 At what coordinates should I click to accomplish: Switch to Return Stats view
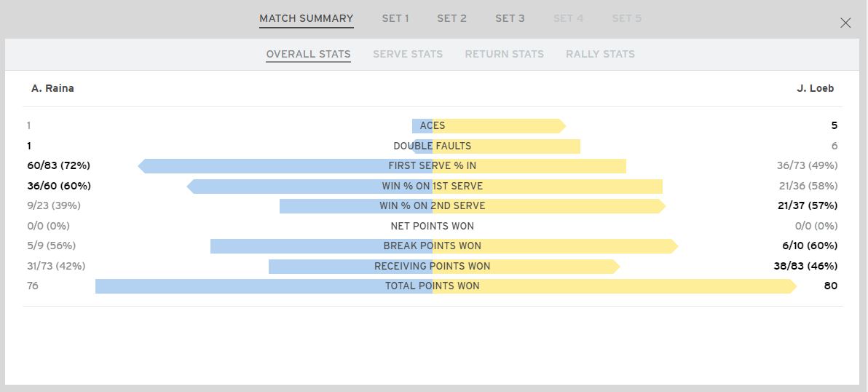(504, 54)
